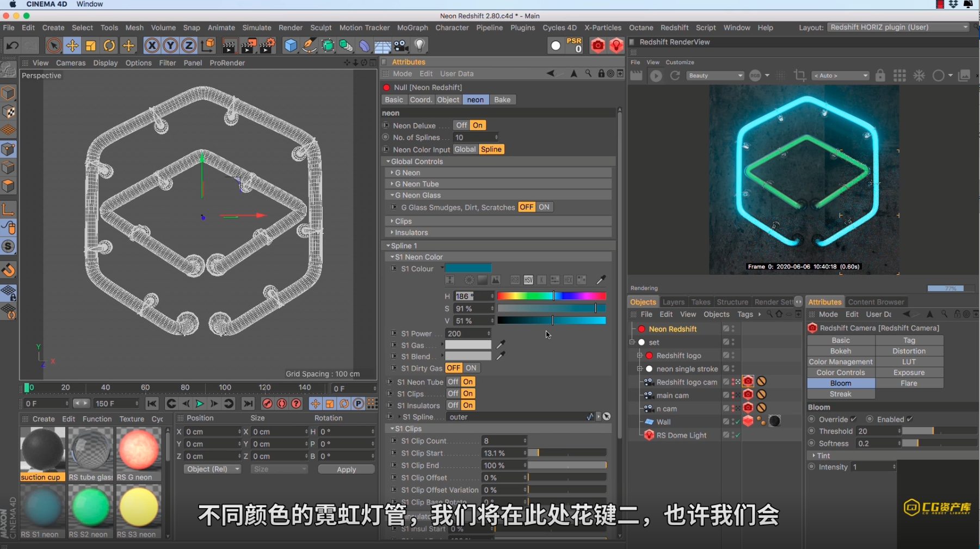The width and height of the screenshot is (980, 549).
Task: Open the Color Controls button
Action: [x=841, y=373]
